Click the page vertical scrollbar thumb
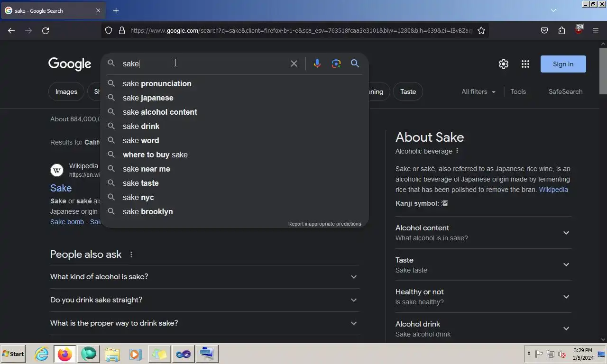The image size is (607, 364). (x=603, y=70)
